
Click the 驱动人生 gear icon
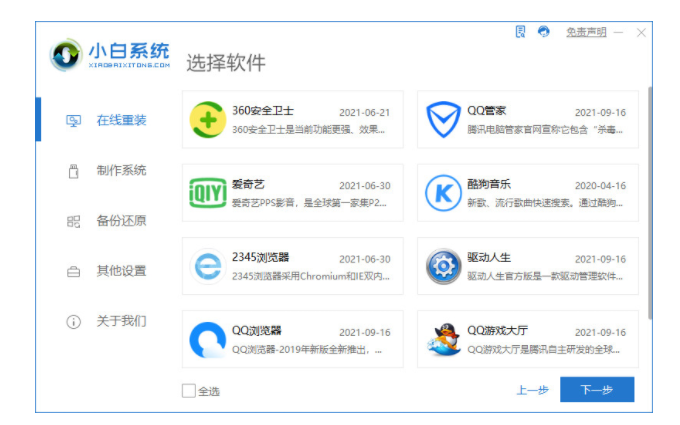(x=443, y=266)
